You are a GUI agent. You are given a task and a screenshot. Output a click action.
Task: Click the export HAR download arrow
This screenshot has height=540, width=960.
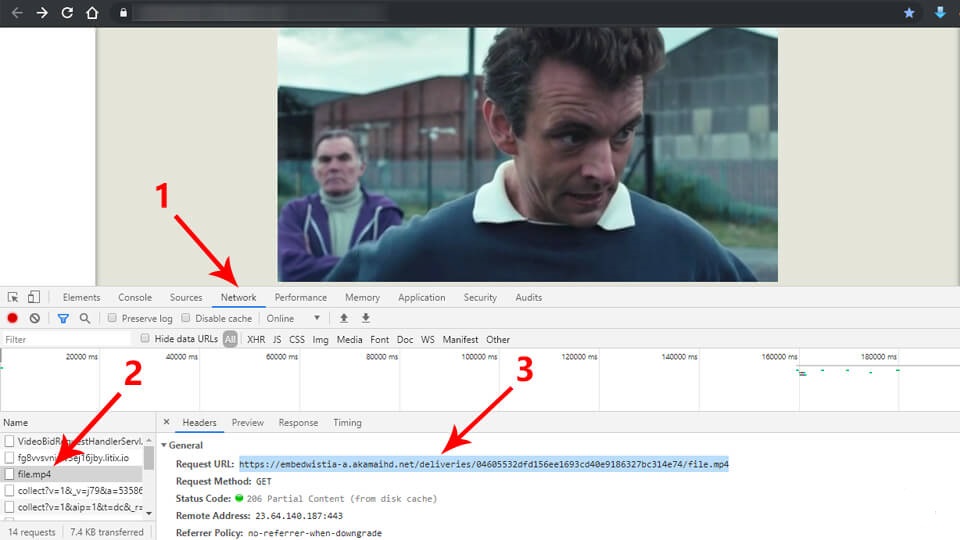click(366, 318)
